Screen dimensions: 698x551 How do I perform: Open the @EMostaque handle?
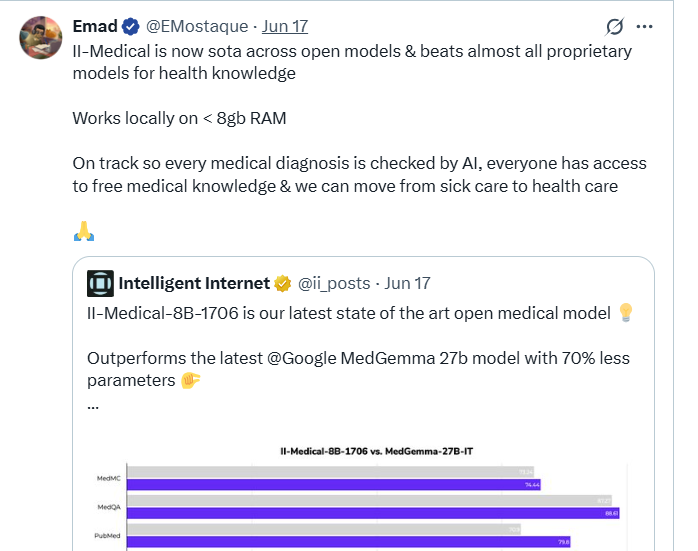click(194, 24)
